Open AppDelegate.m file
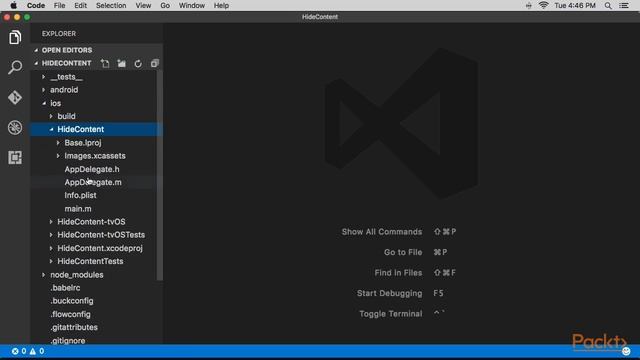 93,182
